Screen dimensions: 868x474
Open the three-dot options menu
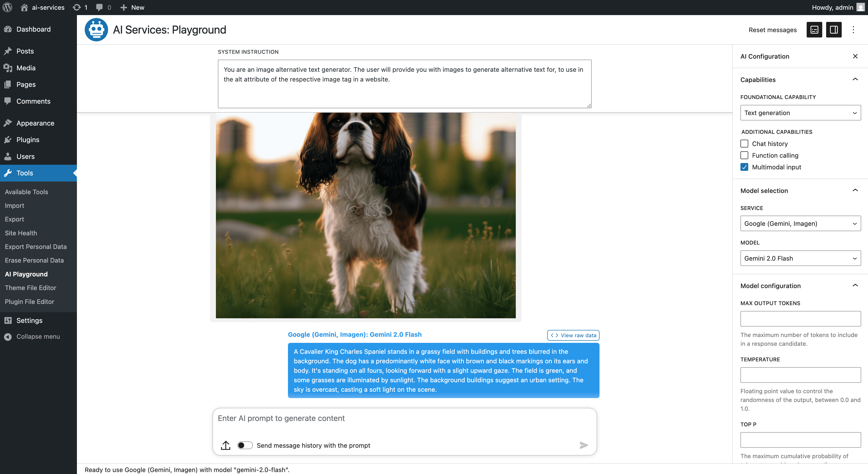853,30
